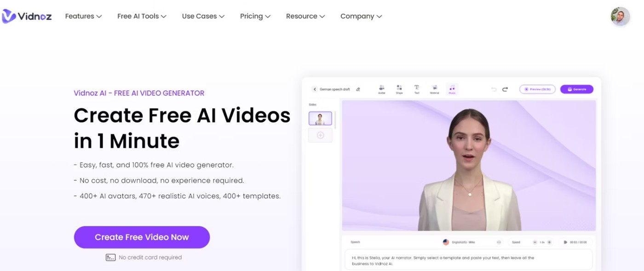The height and width of the screenshot is (271, 644).
Task: Open the Material tool icon
Action: click(434, 89)
